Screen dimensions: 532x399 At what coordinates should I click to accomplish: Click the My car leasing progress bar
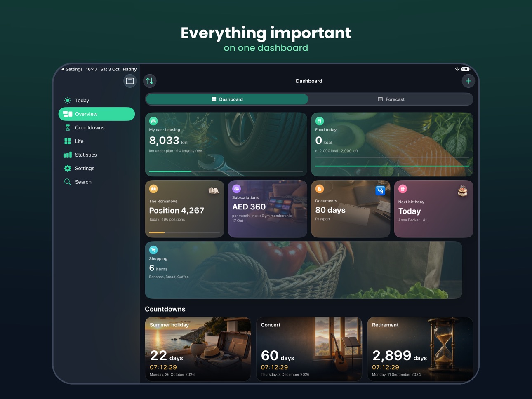coord(226,171)
